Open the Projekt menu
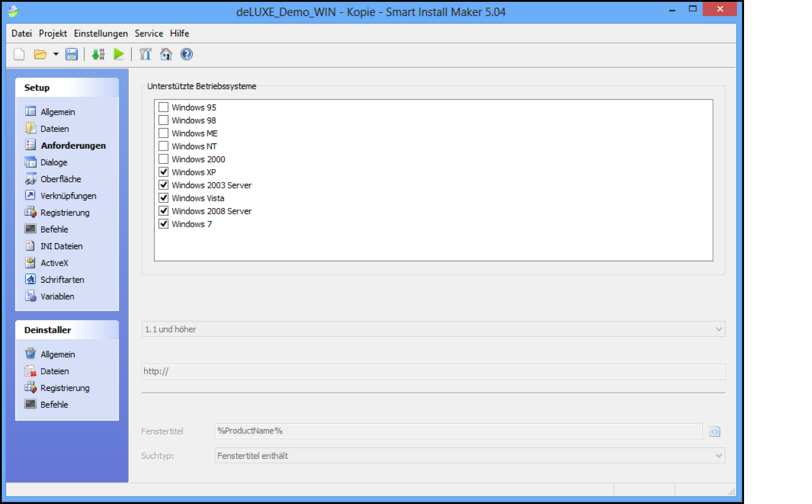 [x=53, y=34]
